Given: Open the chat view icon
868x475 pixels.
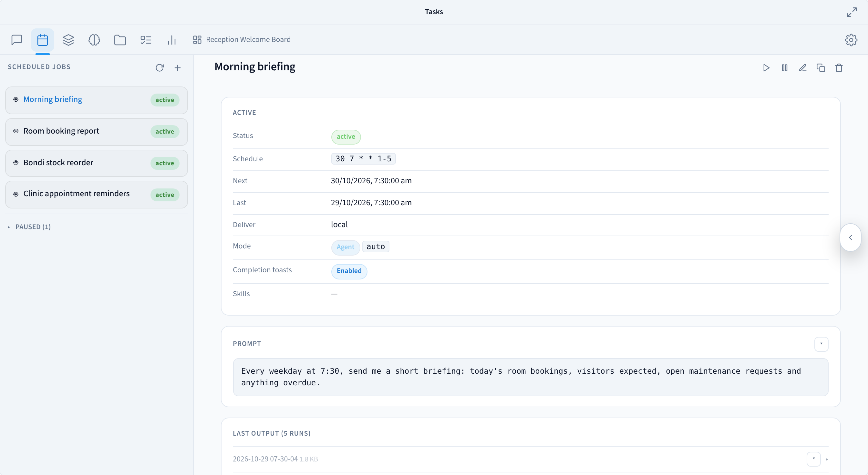Looking at the screenshot, I should pos(16,40).
